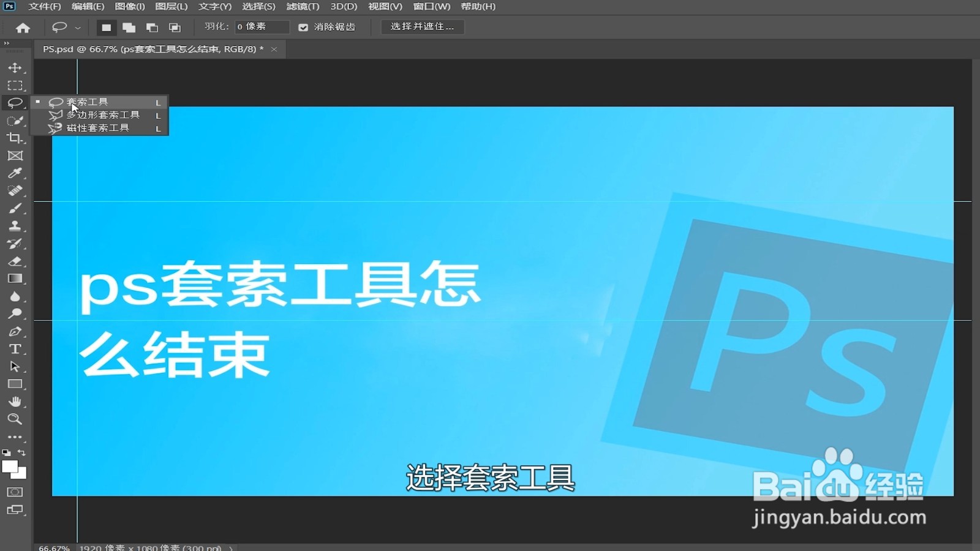The width and height of the screenshot is (980, 551).
Task: Choose Add to Selection mode
Action: (x=129, y=28)
